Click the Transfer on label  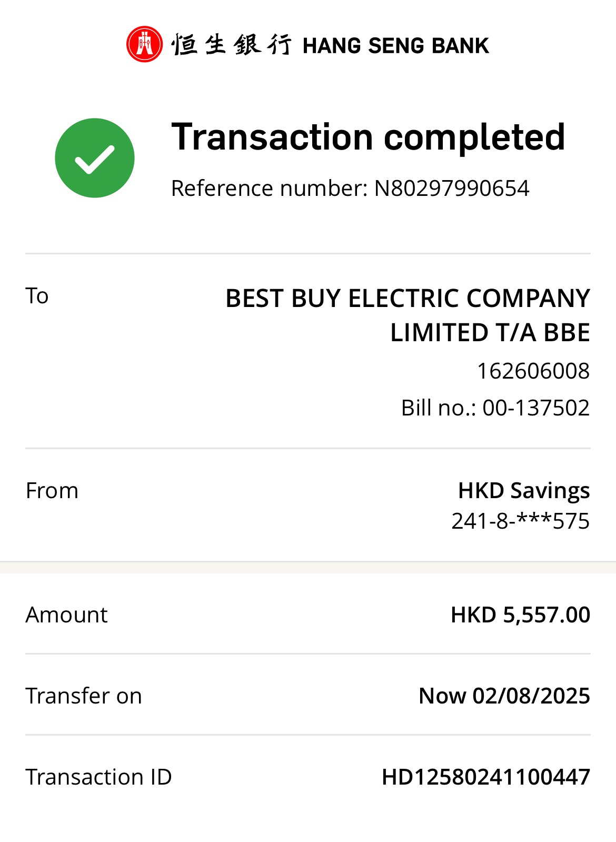84,696
